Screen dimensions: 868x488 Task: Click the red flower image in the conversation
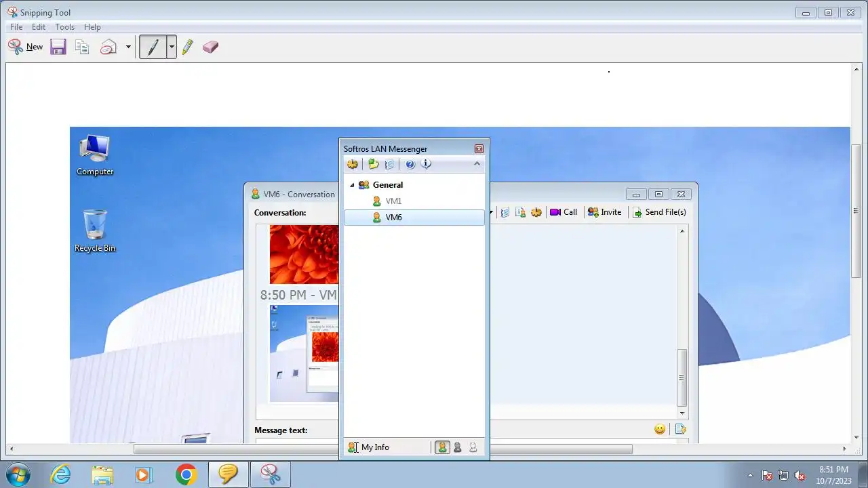point(304,254)
